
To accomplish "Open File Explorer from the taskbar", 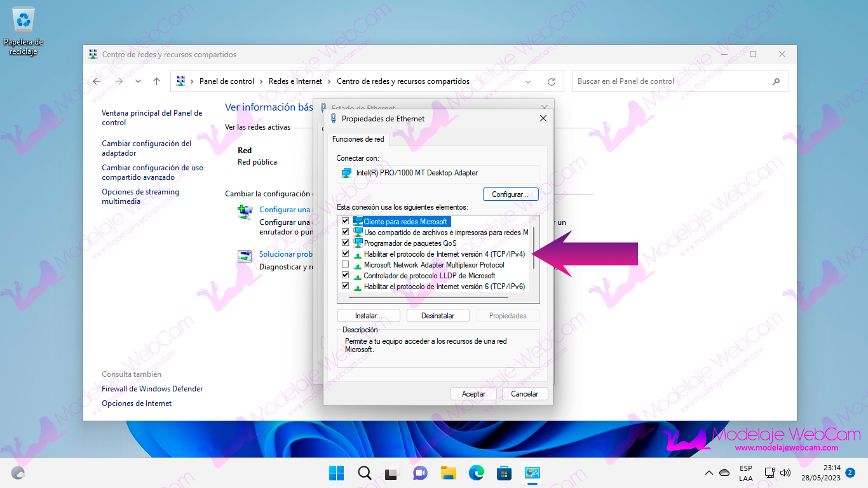I will (x=449, y=473).
